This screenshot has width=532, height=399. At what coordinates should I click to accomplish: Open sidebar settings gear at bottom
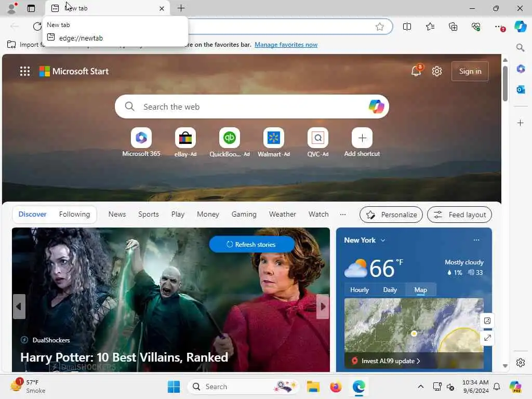[521, 363]
